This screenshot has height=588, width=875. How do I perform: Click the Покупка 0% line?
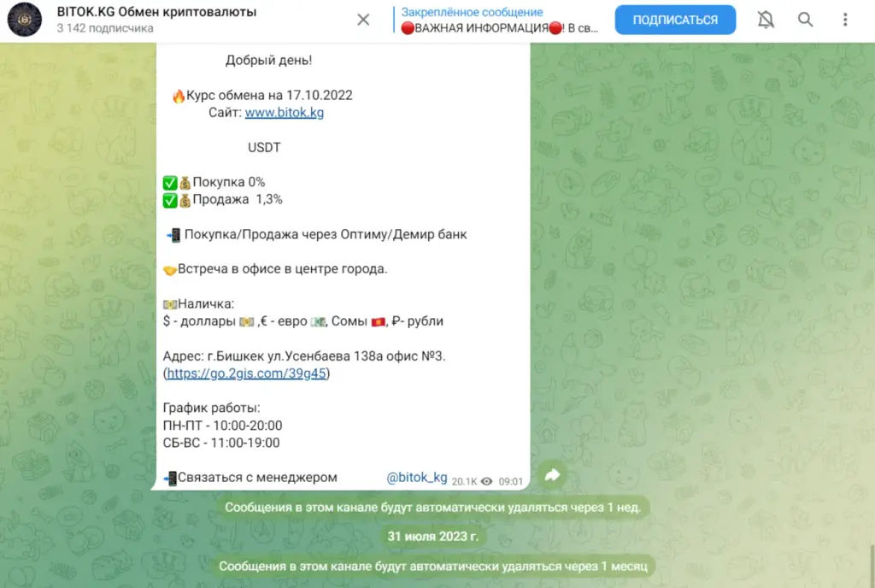click(214, 182)
